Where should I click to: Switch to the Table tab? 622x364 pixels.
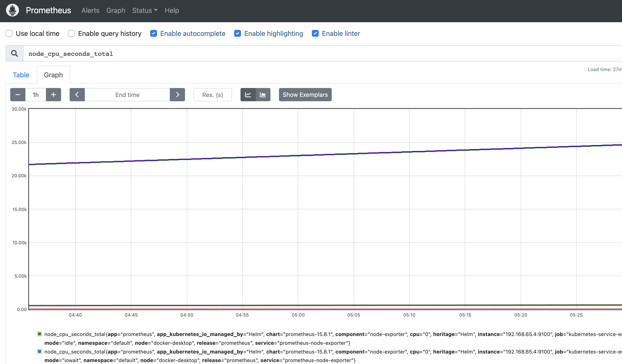pos(21,75)
